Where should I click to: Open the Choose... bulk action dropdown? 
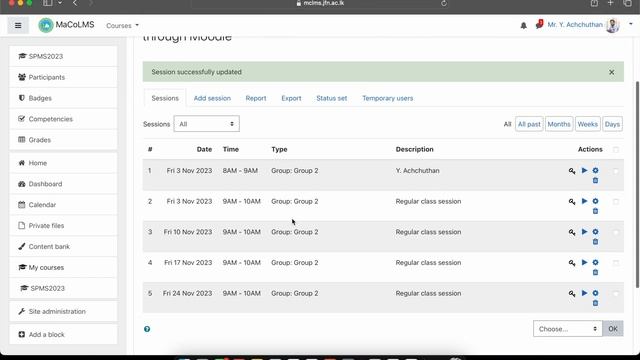coord(567,329)
